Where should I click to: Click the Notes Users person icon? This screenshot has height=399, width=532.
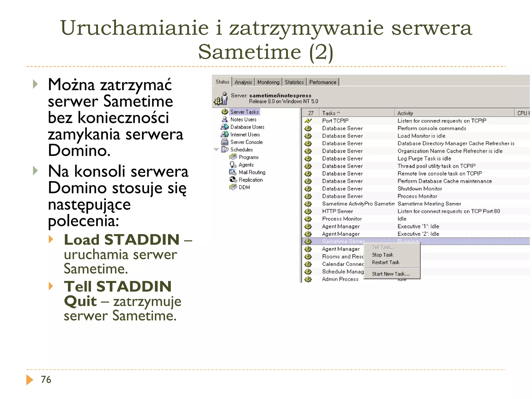[225, 119]
